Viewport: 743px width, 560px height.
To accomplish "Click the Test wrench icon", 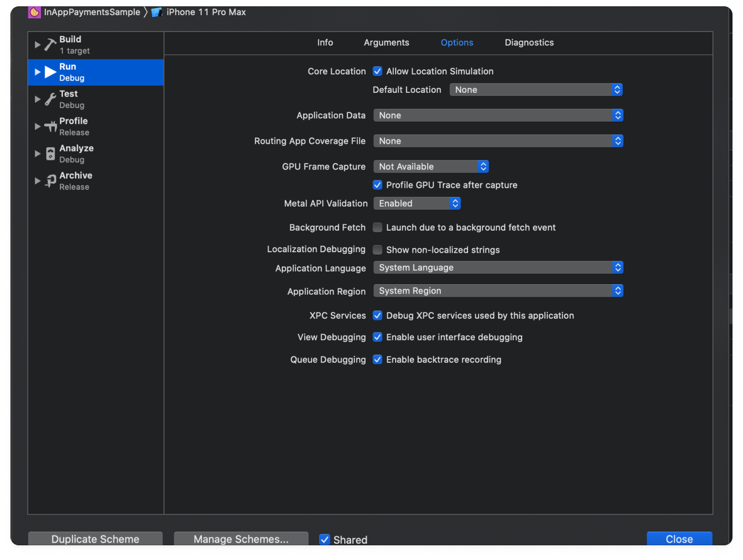I will [x=50, y=99].
